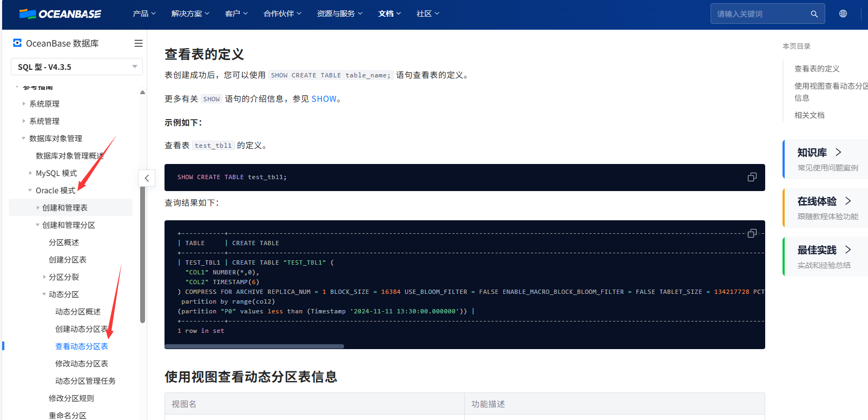Open the 知识库 card
Image resolution: width=868 pixels, height=420 pixels.
[x=826, y=159]
